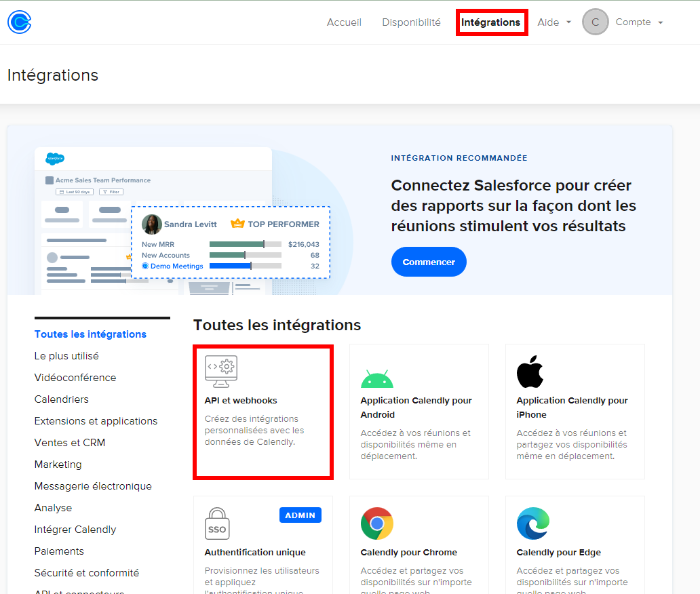Click the Android card description text
Viewport: 700px width, 594px height.
pyautogui.click(x=415, y=445)
